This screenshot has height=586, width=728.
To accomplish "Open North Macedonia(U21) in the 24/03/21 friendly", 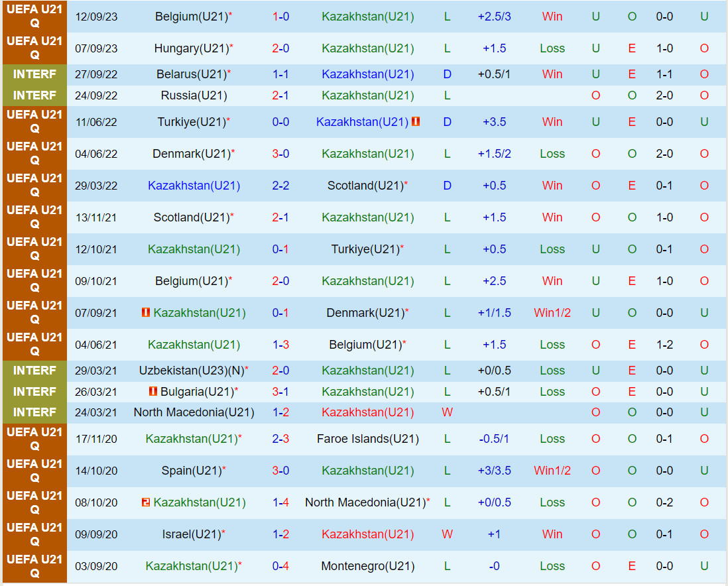I will (194, 412).
